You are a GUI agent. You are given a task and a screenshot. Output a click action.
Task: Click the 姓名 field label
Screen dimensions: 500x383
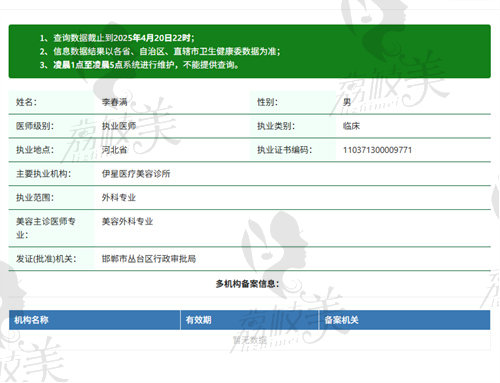click(x=26, y=102)
